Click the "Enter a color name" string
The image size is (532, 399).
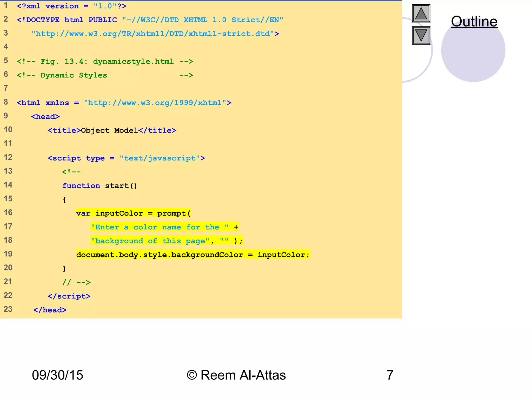click(159, 227)
